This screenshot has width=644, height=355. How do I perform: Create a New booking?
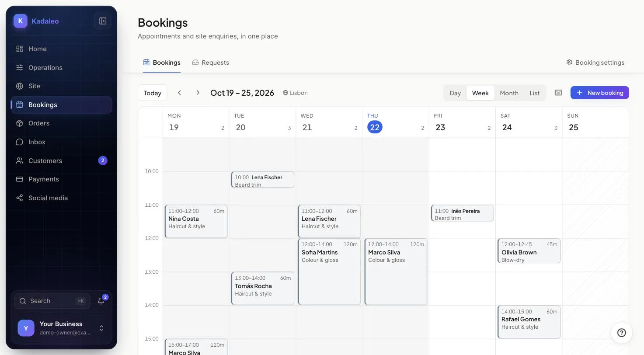[x=599, y=93]
